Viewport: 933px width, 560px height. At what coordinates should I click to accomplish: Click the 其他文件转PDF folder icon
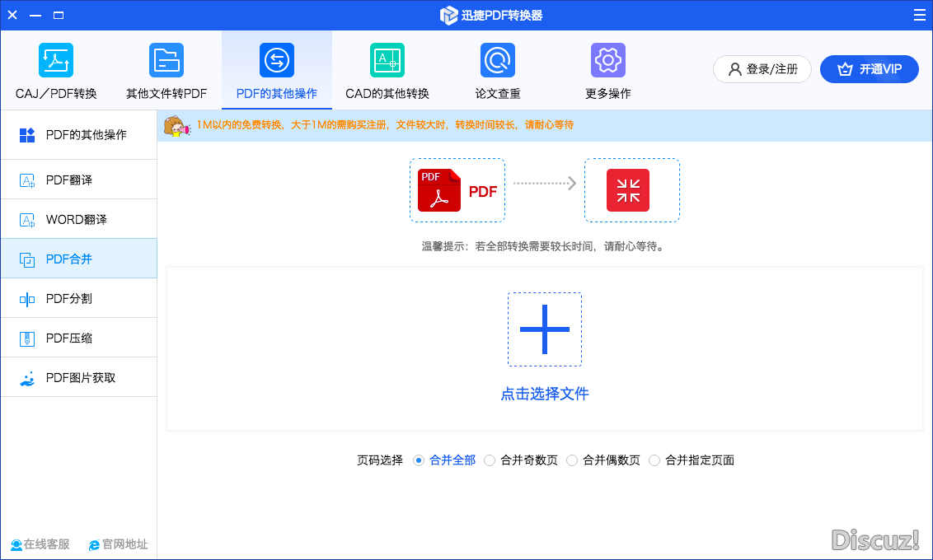tap(166, 60)
